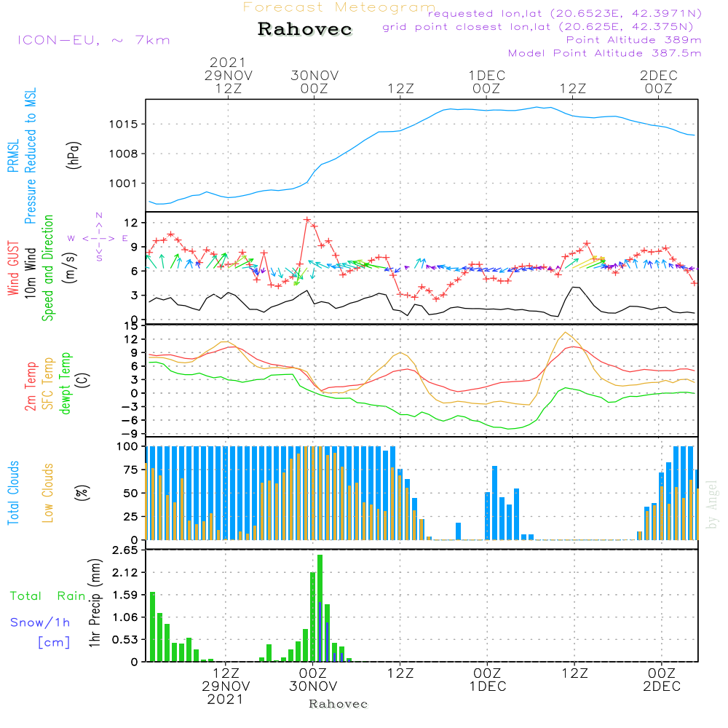Click the '1008' pressure axis value
This screenshot has width=728, height=728.
123,154
